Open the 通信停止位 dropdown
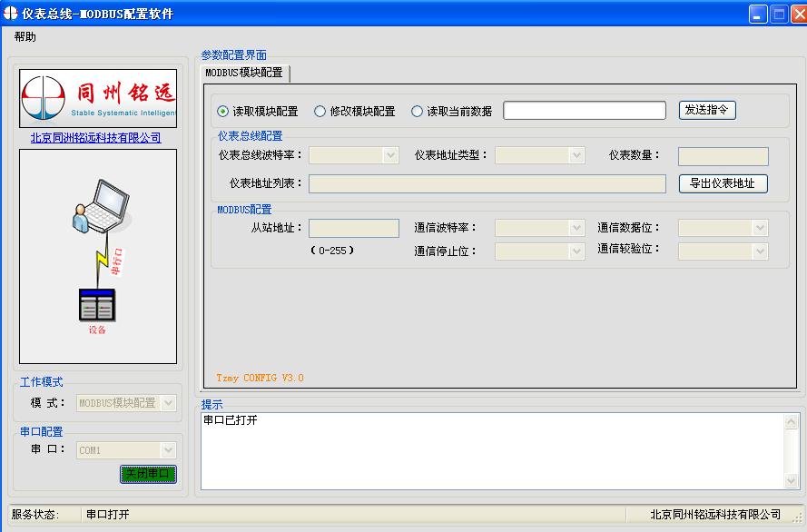This screenshot has width=807, height=532. tap(577, 251)
